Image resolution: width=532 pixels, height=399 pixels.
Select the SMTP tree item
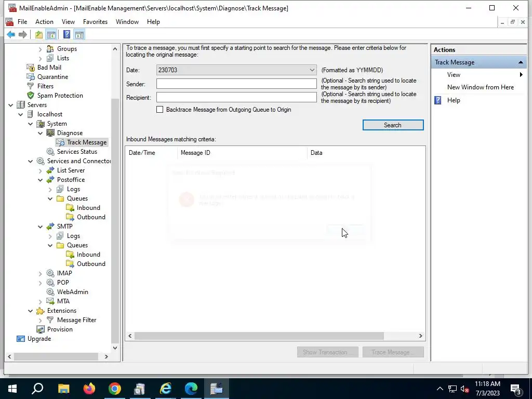coord(64,227)
